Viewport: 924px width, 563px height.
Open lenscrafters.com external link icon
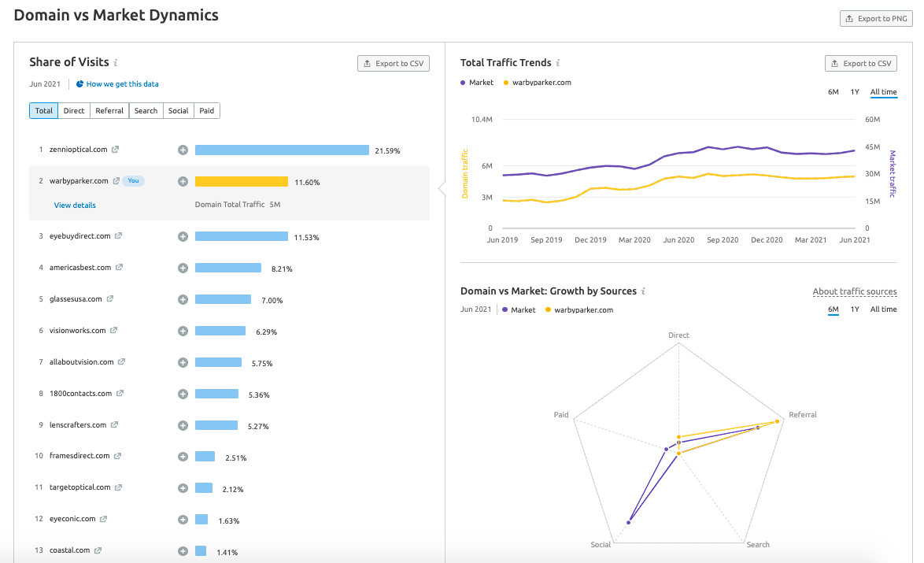(x=114, y=425)
